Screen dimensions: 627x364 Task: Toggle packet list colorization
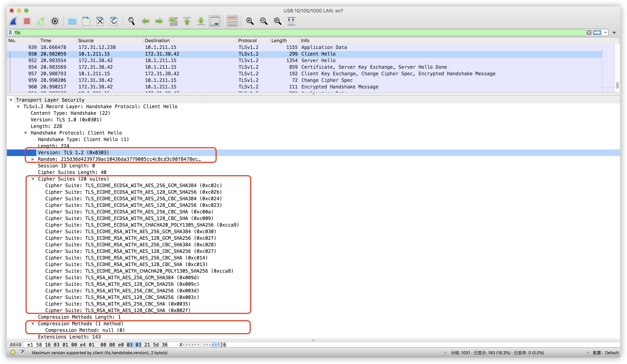coord(232,21)
